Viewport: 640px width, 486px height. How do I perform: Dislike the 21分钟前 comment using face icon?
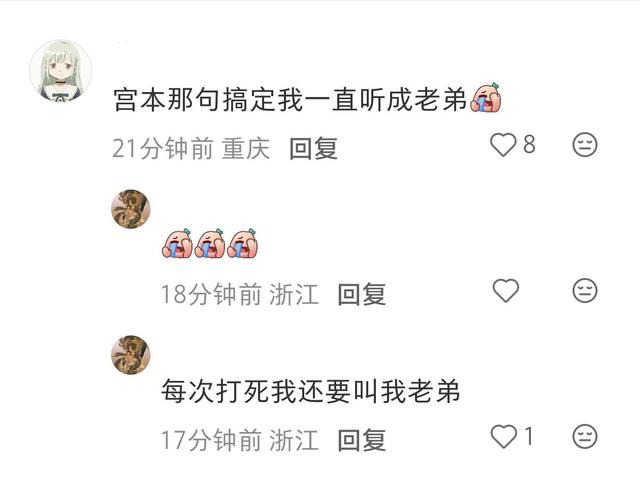pyautogui.click(x=585, y=144)
